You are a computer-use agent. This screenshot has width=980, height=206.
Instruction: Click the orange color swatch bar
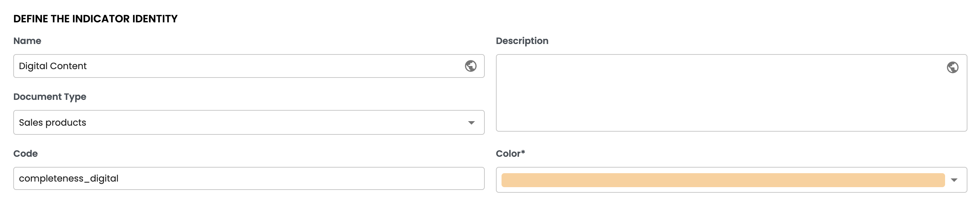click(x=723, y=180)
